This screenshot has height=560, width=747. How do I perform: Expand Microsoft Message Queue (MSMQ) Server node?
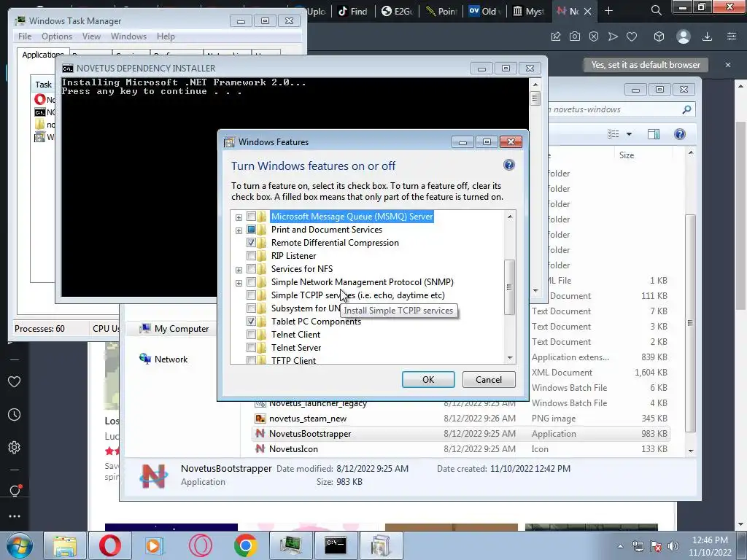click(239, 217)
